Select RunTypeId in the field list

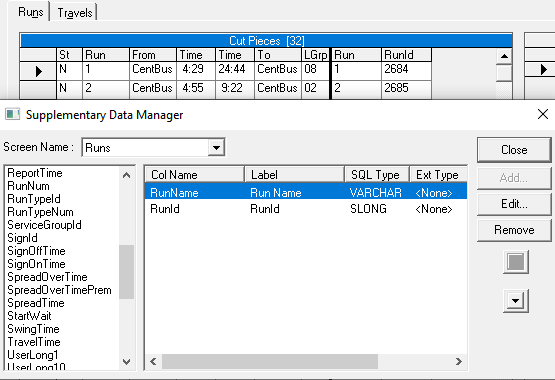click(34, 199)
